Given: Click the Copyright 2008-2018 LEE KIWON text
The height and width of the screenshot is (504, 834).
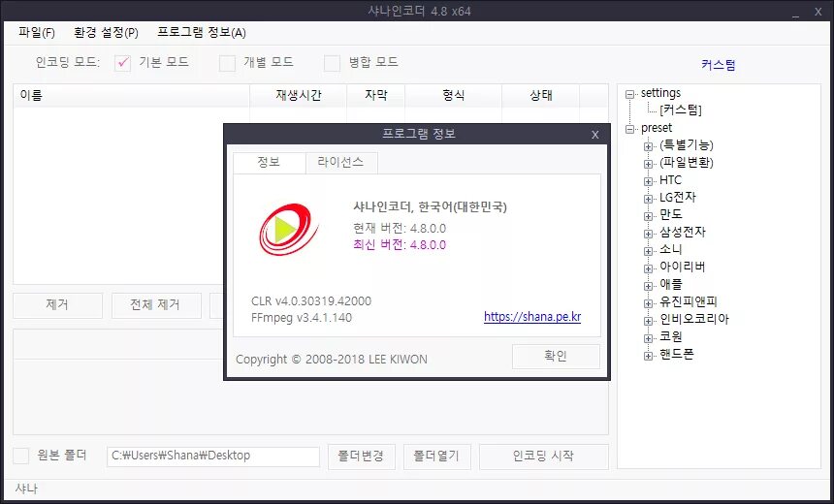Looking at the screenshot, I should click(x=332, y=360).
